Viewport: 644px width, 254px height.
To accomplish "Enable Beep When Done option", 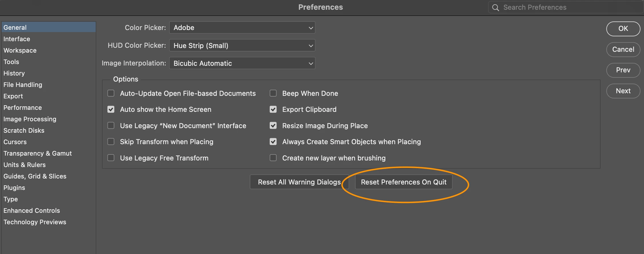I will pyautogui.click(x=273, y=93).
